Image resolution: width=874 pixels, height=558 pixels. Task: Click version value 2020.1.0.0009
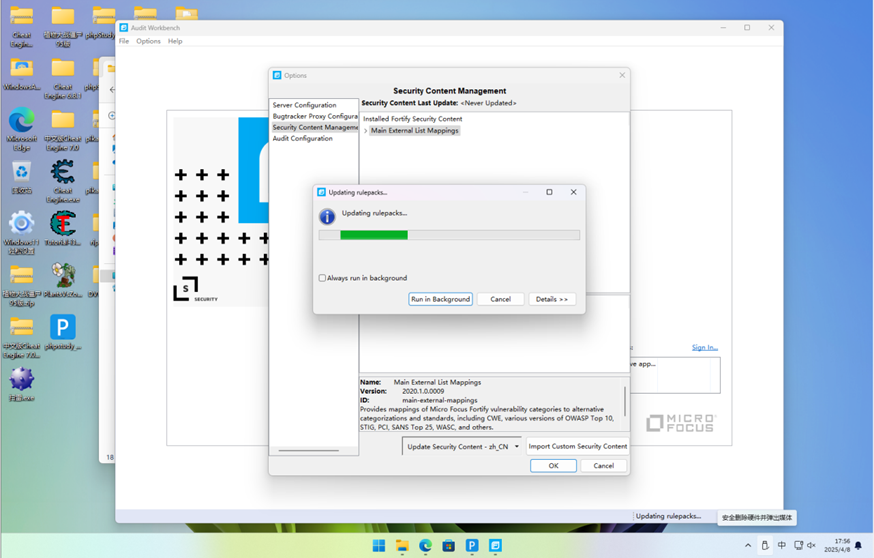click(423, 391)
